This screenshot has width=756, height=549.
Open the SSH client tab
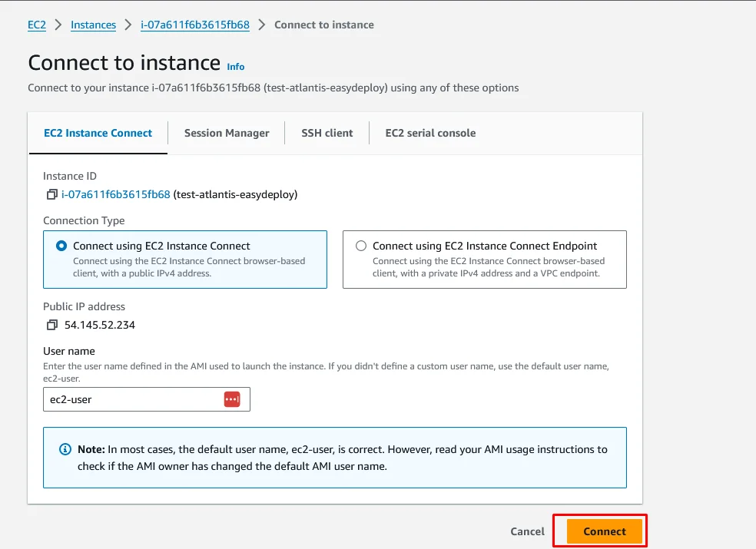327,133
